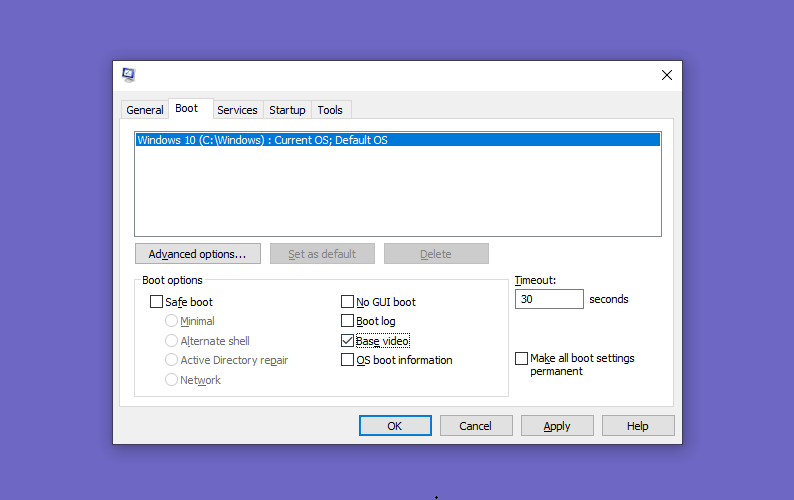This screenshot has width=794, height=500.
Task: Choose Active Directory repair radio option
Action: [x=171, y=360]
